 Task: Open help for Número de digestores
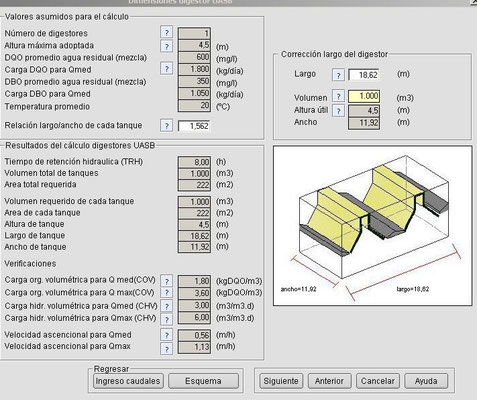167,32
